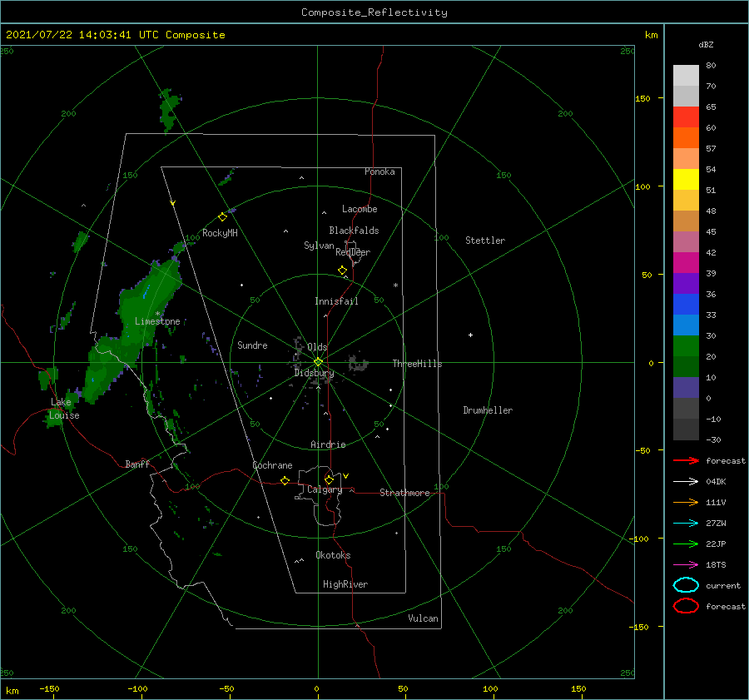Click the cyan current ellipse legend icon

pyautogui.click(x=686, y=585)
